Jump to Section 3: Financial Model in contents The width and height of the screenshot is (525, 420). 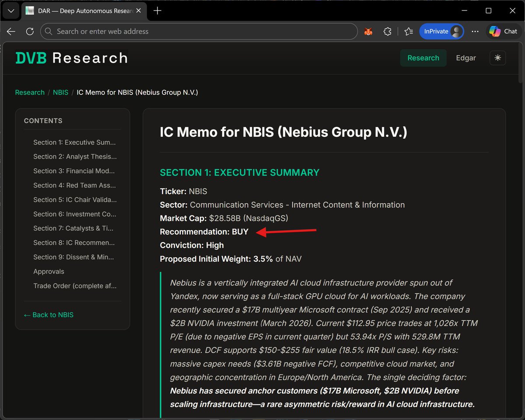[75, 171]
